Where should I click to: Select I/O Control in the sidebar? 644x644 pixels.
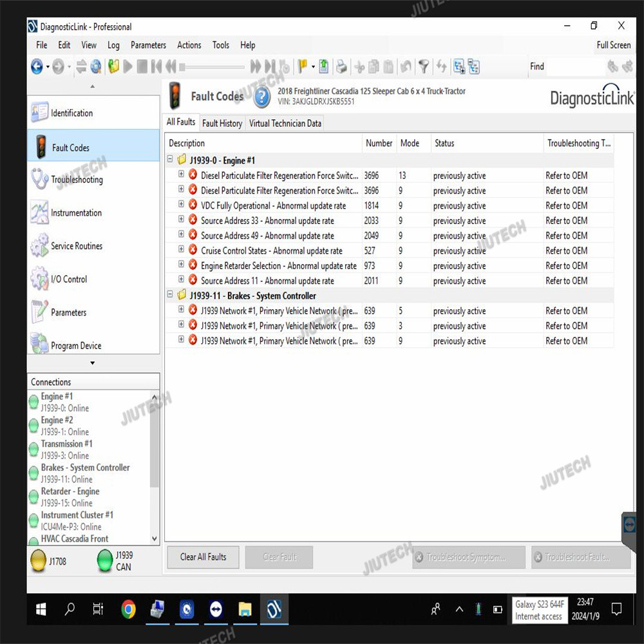pyautogui.click(x=69, y=279)
